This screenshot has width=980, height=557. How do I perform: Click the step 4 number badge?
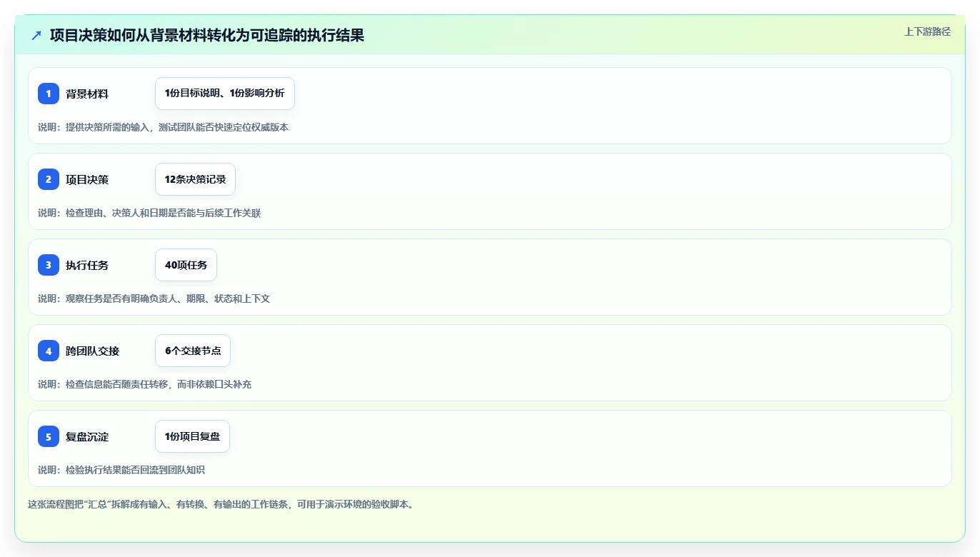click(49, 351)
